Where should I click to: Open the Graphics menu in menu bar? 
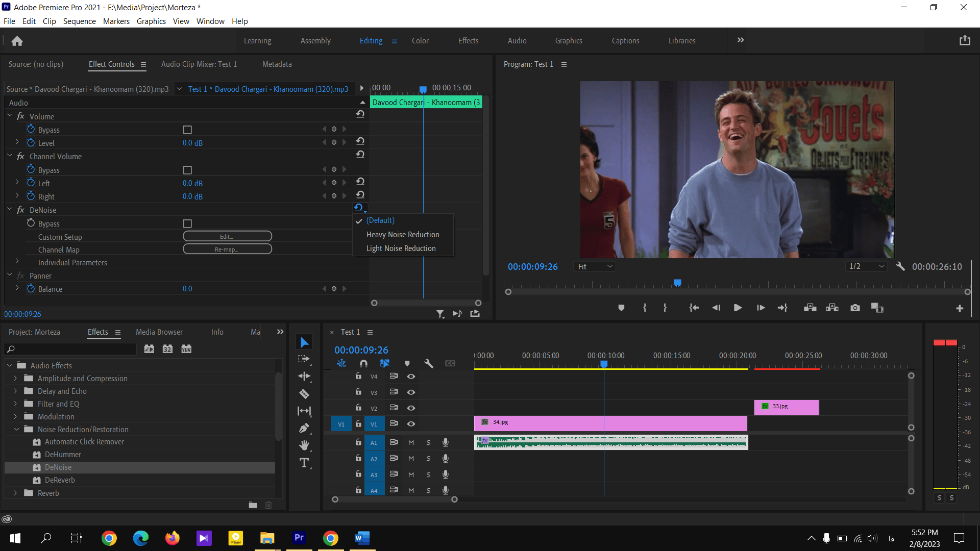[150, 21]
